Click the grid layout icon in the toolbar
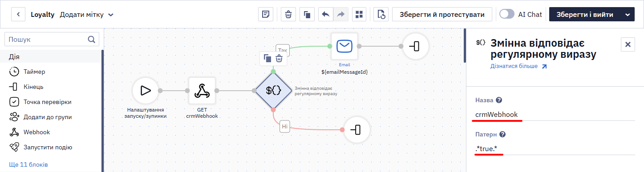 pos(359,14)
